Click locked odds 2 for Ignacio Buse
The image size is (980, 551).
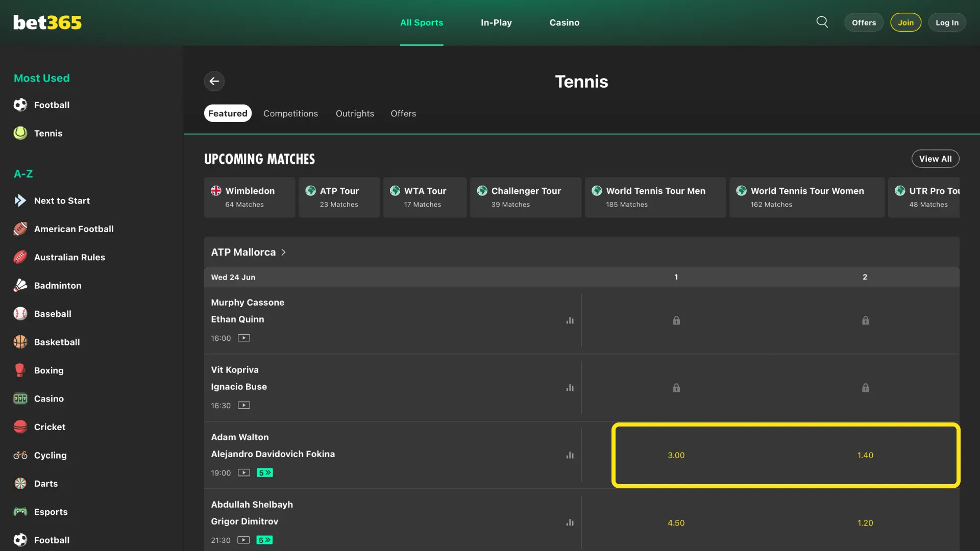[x=865, y=388]
